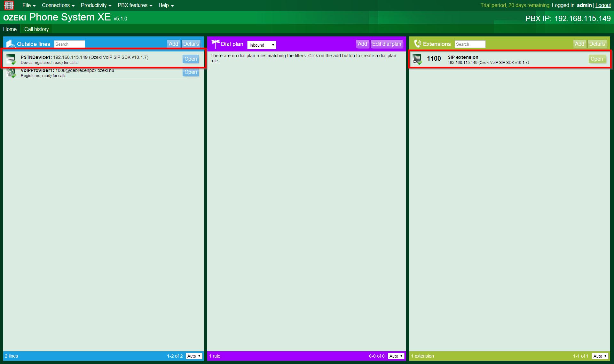The height and width of the screenshot is (364, 614).
Task: Click the Dial plan dragonfly icon
Action: pyautogui.click(x=216, y=43)
